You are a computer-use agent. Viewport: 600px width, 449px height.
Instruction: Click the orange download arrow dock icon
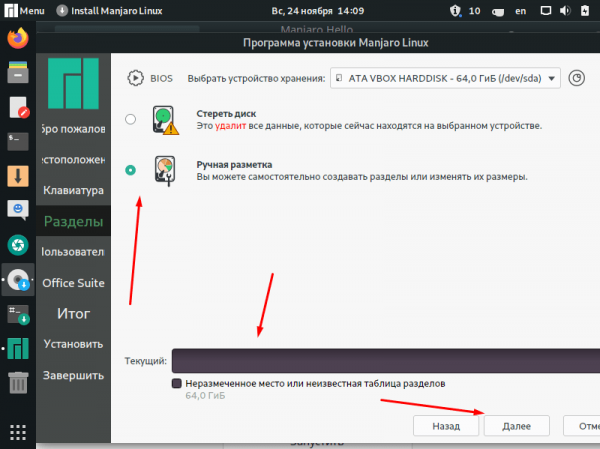tap(18, 176)
